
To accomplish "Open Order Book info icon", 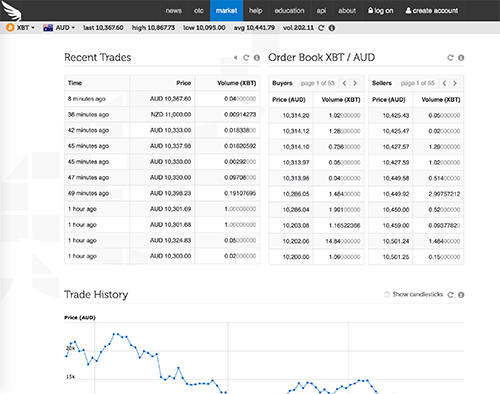I will coord(461,58).
